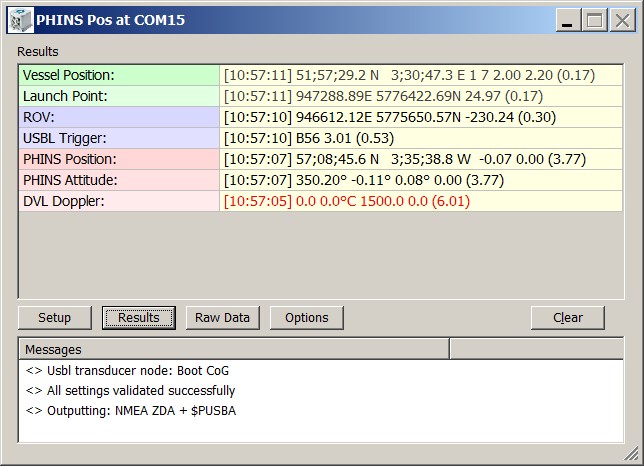Show the Raw Data view

tap(222, 318)
